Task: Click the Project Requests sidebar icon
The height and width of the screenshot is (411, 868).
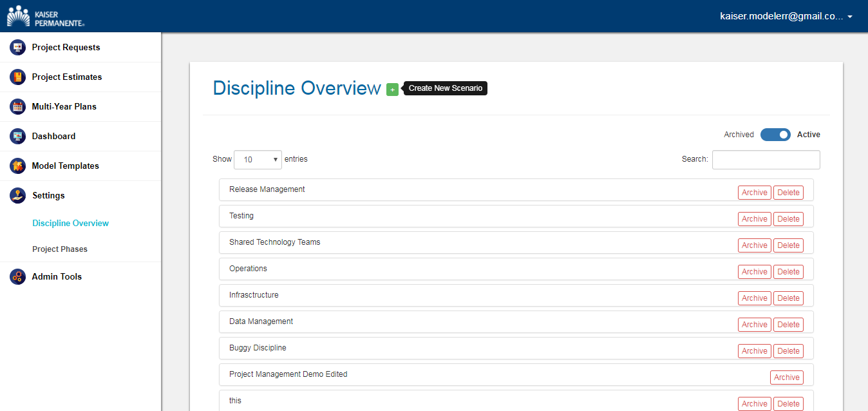Action: (x=17, y=47)
